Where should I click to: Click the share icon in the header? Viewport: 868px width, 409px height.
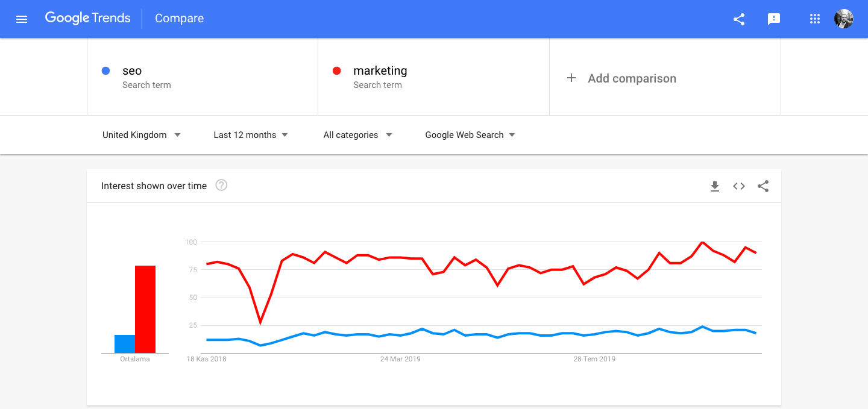tap(739, 19)
